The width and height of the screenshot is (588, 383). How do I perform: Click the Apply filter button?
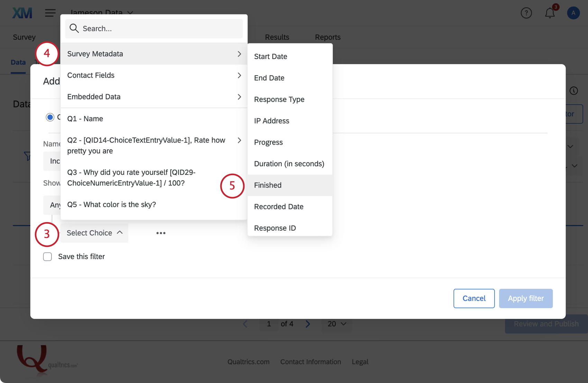point(526,298)
